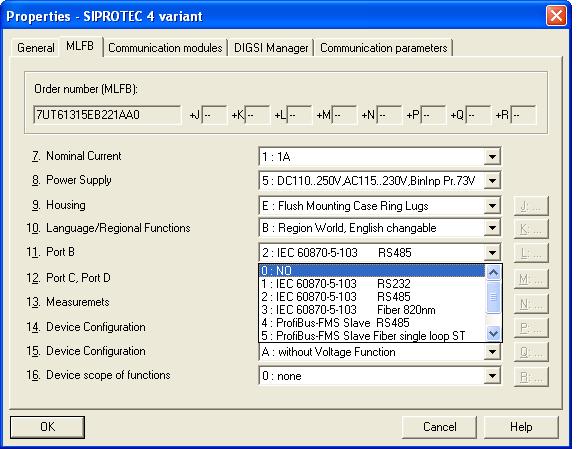579x449 pixels.
Task: Click the Cancel button
Action: pos(439,427)
